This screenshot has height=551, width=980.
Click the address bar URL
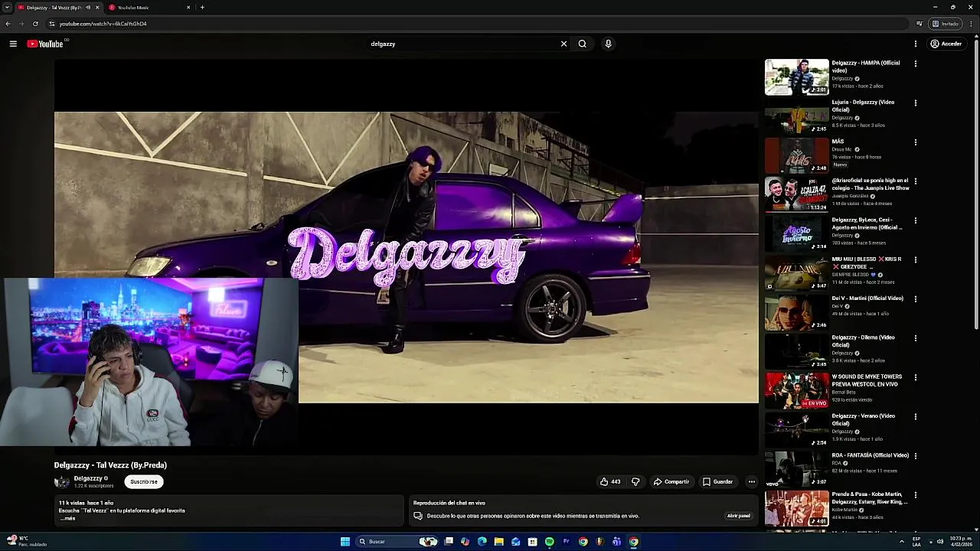103,24
